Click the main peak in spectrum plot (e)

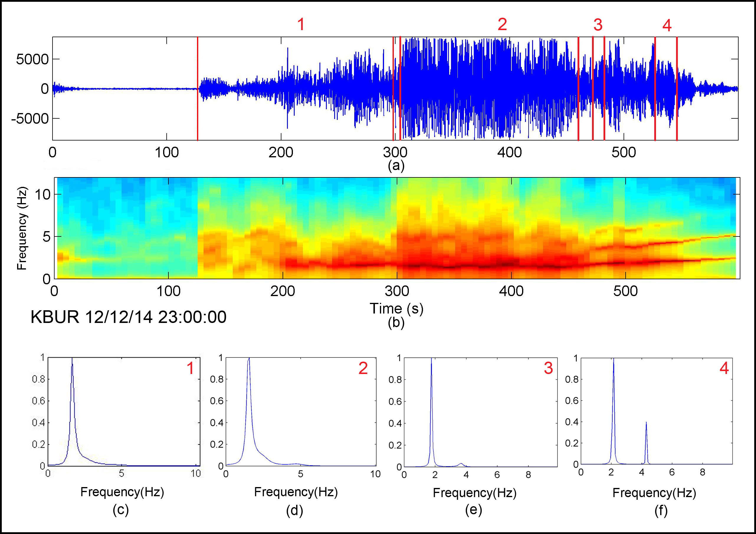[x=431, y=360]
